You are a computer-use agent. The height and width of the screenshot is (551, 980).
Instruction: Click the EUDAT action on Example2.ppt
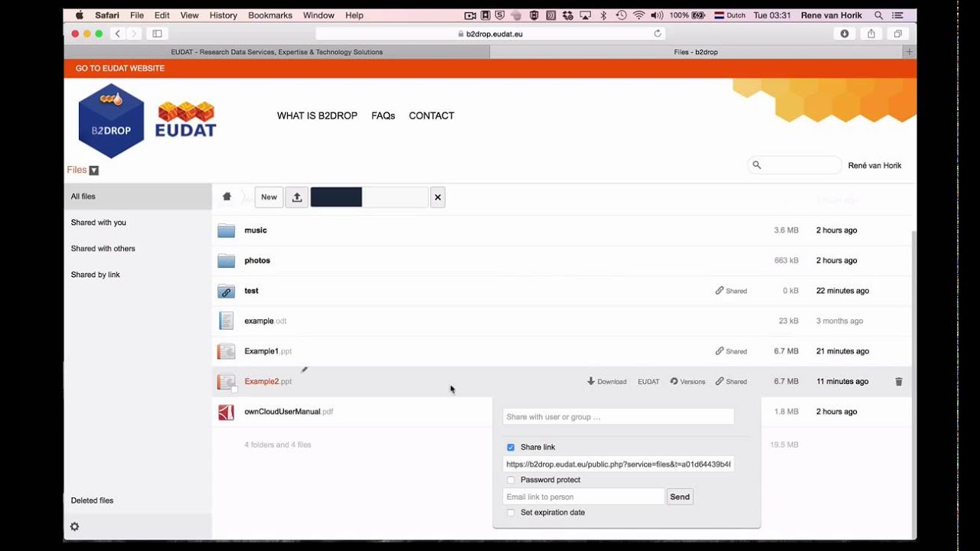[648, 381]
